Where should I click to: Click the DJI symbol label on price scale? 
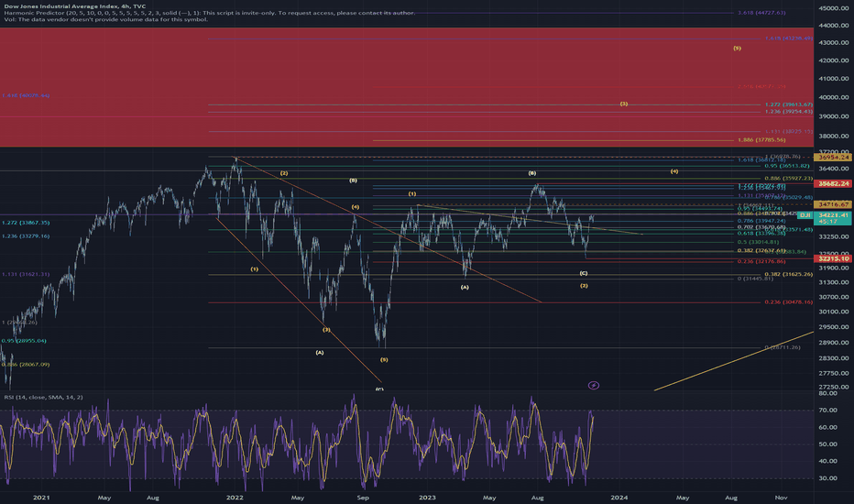(805, 215)
